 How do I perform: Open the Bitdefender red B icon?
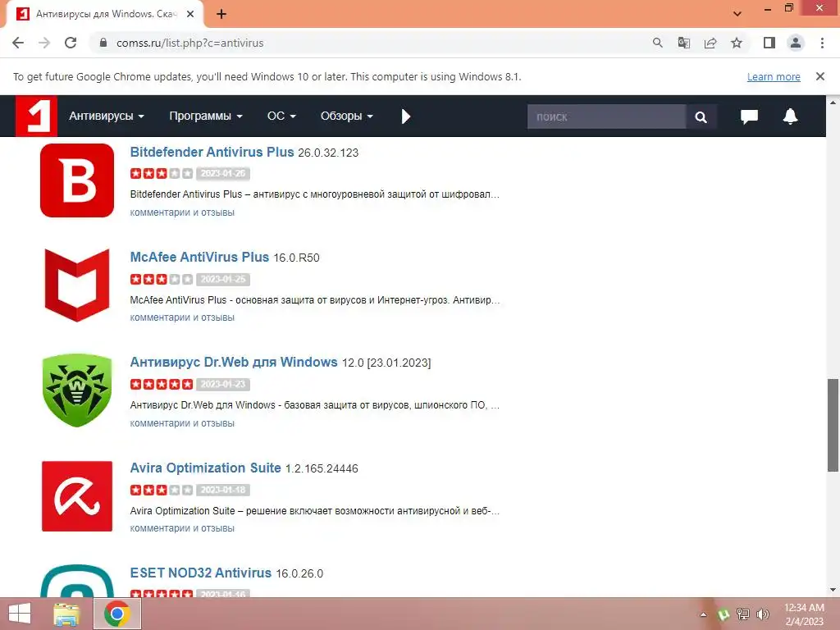pos(77,180)
